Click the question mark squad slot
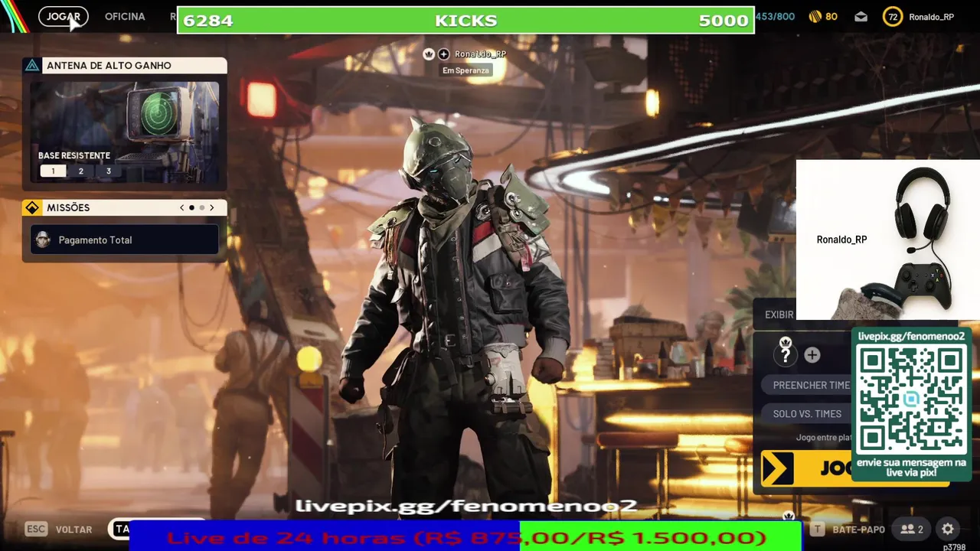The height and width of the screenshot is (551, 980). tap(786, 355)
